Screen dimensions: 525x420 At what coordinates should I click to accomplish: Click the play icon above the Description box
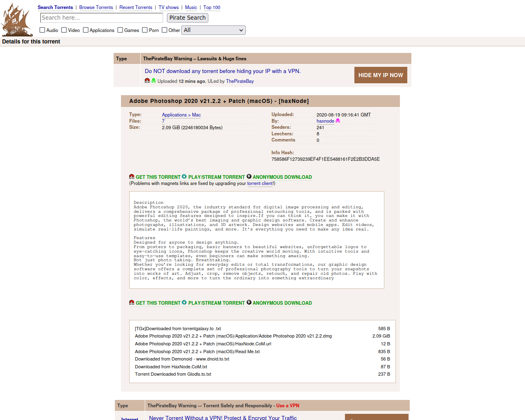point(184,177)
